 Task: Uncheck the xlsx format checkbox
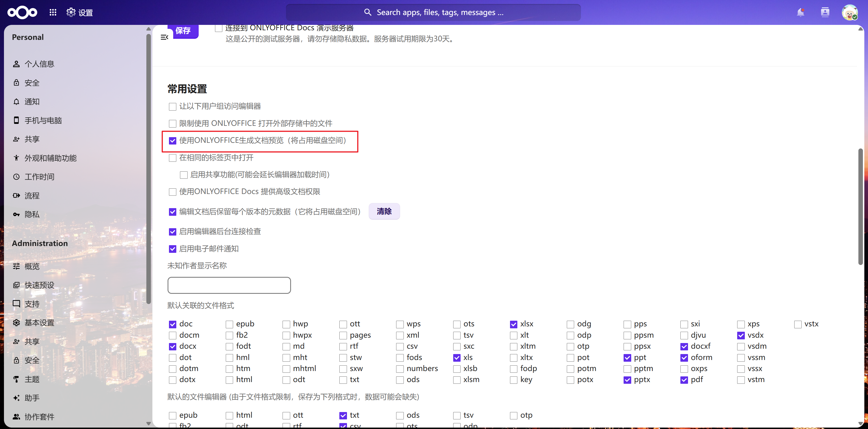(x=513, y=324)
